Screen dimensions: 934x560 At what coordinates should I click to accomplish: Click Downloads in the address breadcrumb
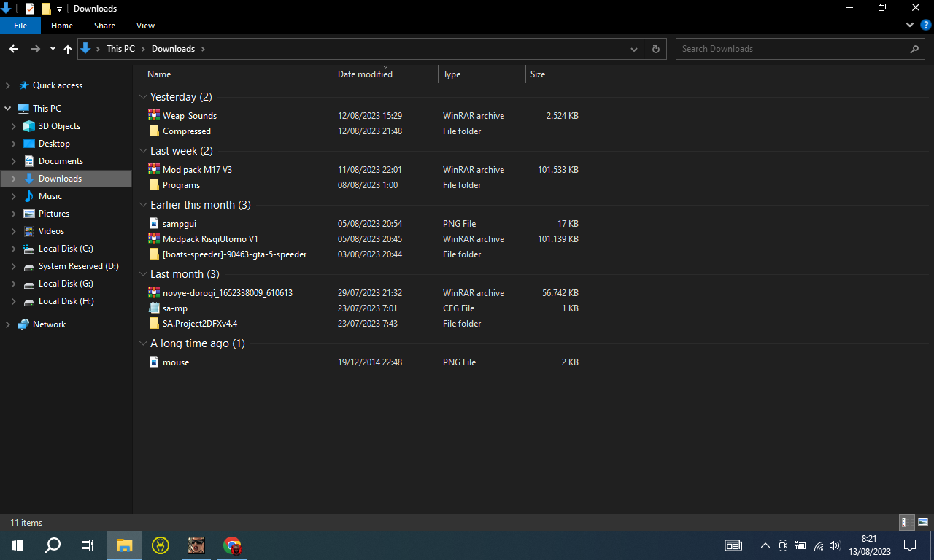tap(173, 49)
